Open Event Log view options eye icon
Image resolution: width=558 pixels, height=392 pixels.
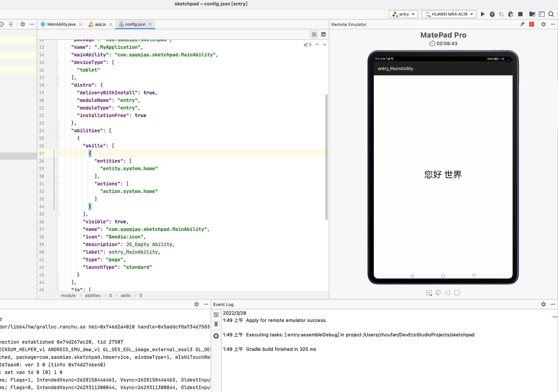(216, 336)
